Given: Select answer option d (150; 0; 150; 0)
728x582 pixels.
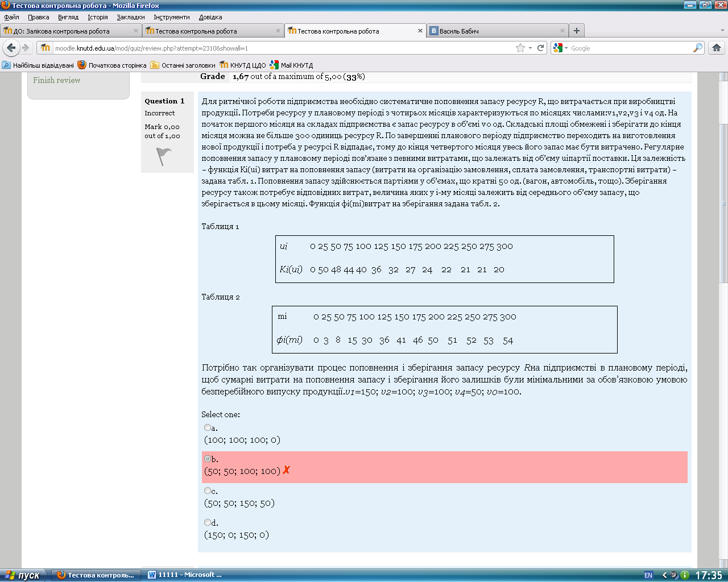Looking at the screenshot, I should pyautogui.click(x=208, y=522).
